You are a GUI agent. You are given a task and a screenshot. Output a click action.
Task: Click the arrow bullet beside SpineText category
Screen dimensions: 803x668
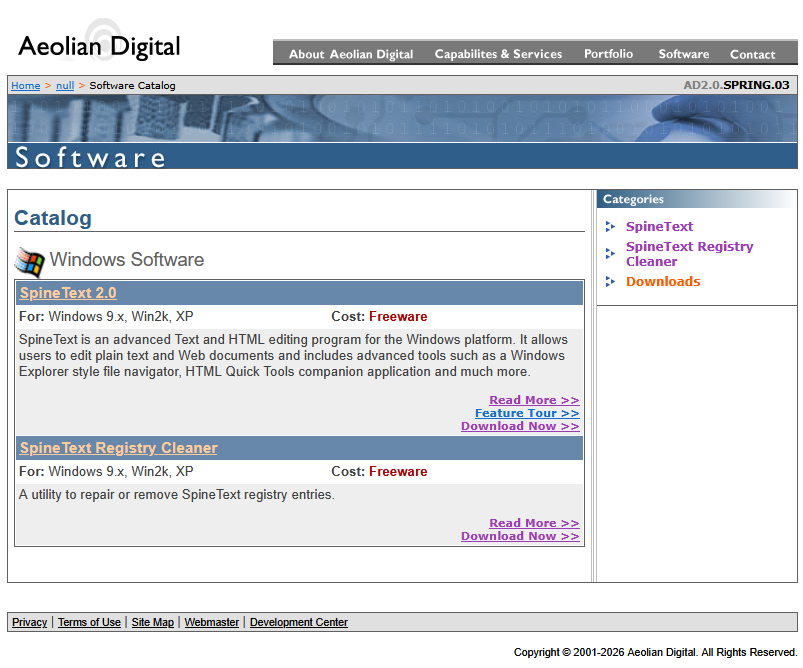point(610,227)
